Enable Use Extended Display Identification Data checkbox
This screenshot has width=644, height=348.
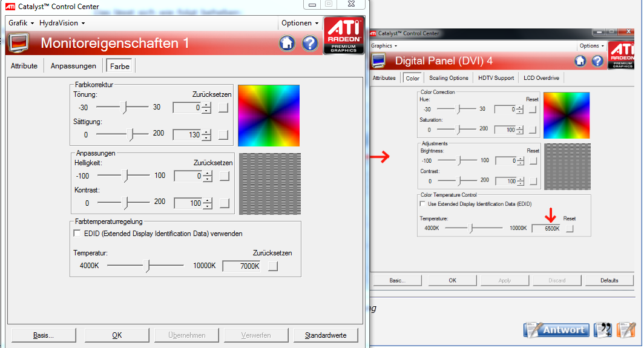(x=422, y=204)
